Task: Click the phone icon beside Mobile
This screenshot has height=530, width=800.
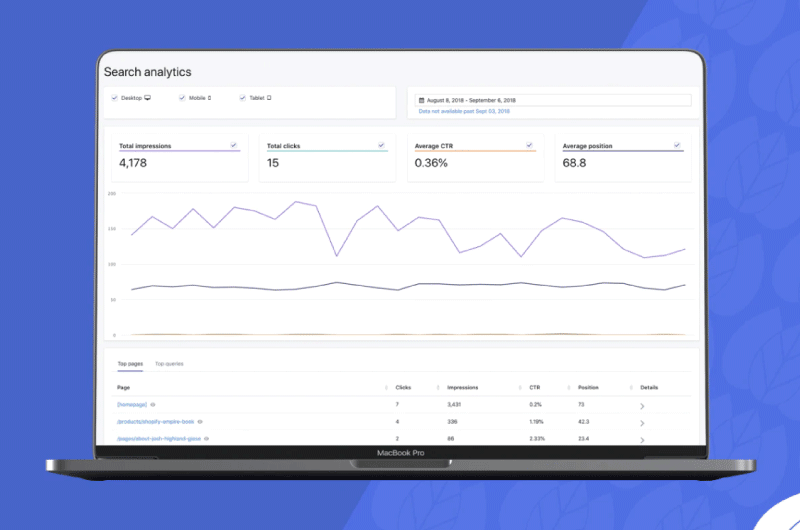Action: 209,98
